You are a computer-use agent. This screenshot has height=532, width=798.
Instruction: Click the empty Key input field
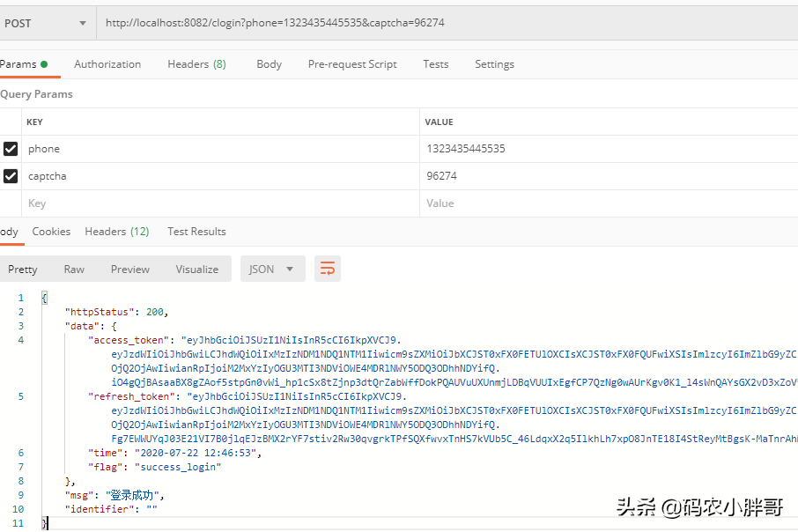[220, 203]
